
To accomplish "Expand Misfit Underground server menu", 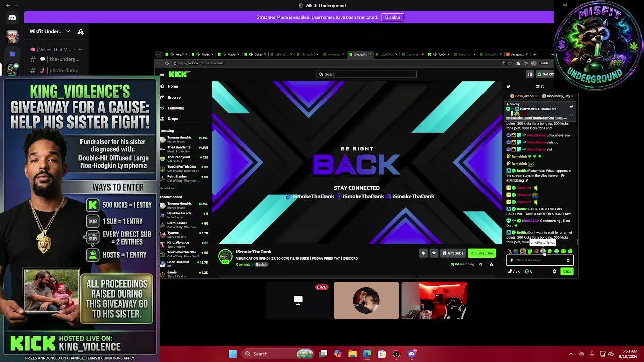I will coord(68,31).
